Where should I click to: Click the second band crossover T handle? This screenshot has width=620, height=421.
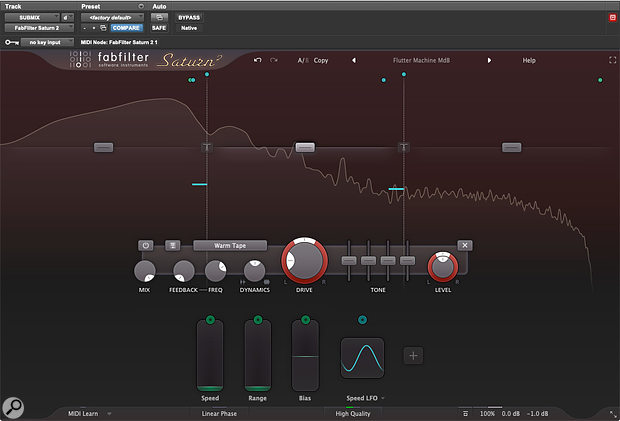(x=404, y=147)
